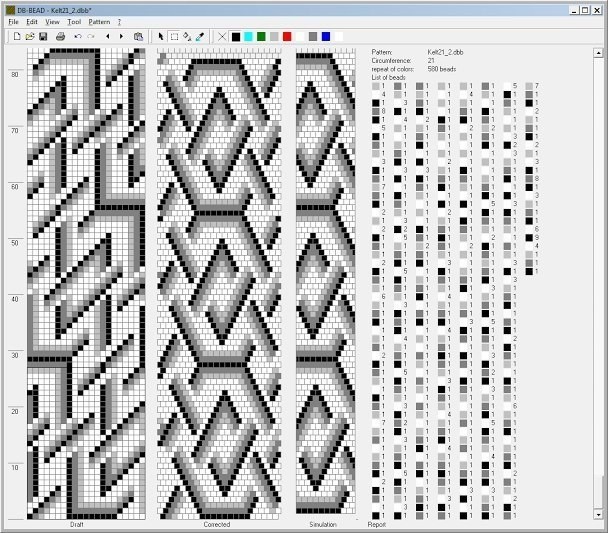This screenshot has height=533, width=608.
Task: Select the arrow pointer tool
Action: (x=160, y=36)
